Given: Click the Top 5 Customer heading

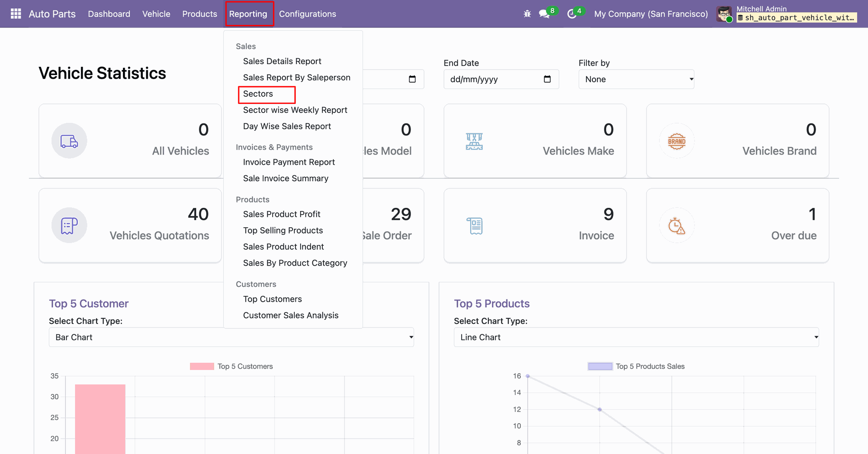Looking at the screenshot, I should coord(89,304).
